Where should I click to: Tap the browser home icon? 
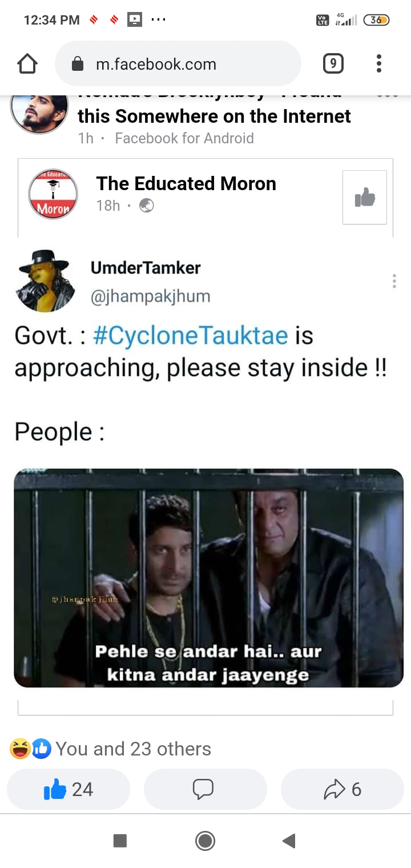(27, 63)
